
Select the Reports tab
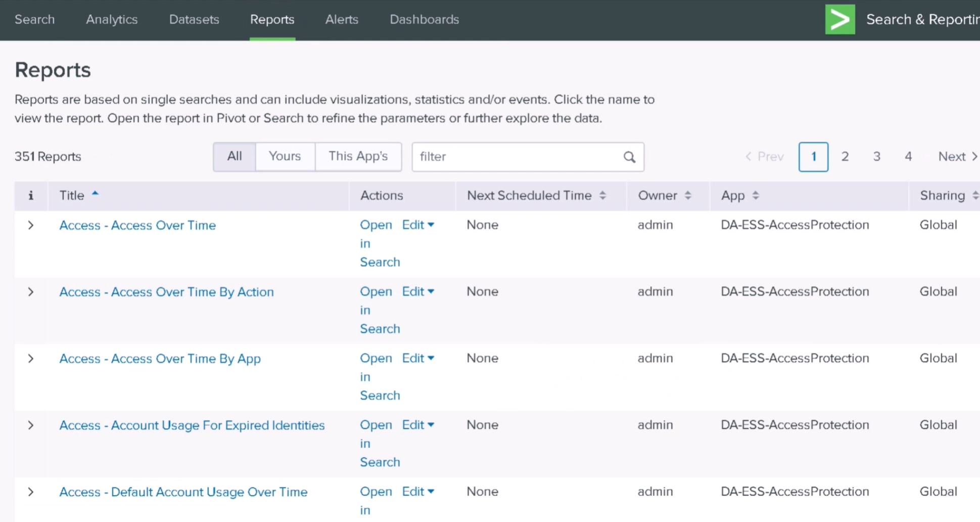pyautogui.click(x=272, y=20)
